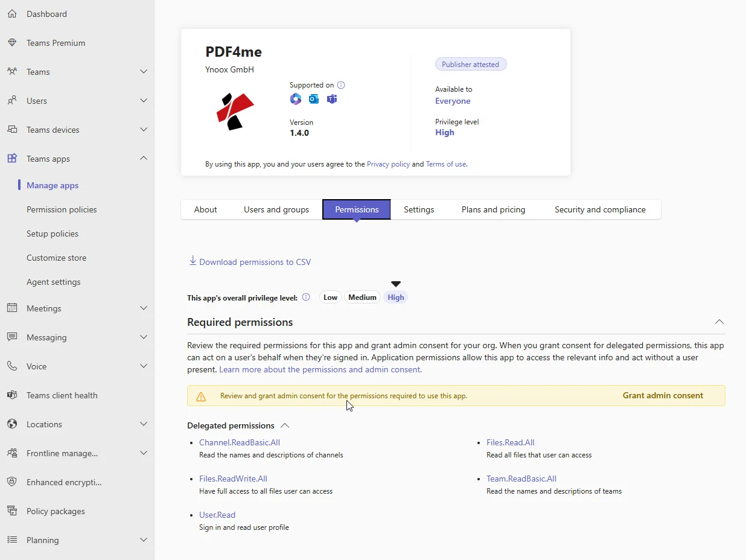Screen dimensions: 746x560
Task: Select the Permissions tab
Action: (357, 209)
